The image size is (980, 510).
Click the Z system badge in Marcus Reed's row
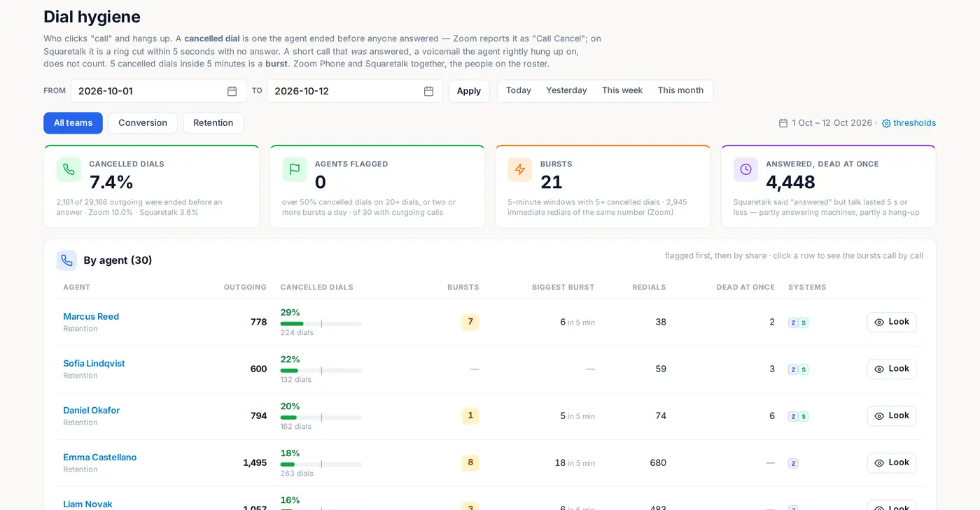pyautogui.click(x=793, y=323)
